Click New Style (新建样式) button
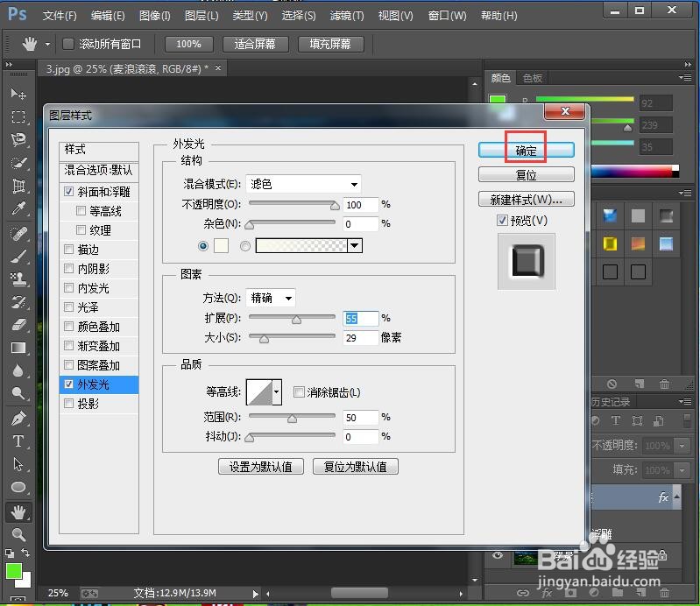Screen dimensions: 700x606 point(526,199)
